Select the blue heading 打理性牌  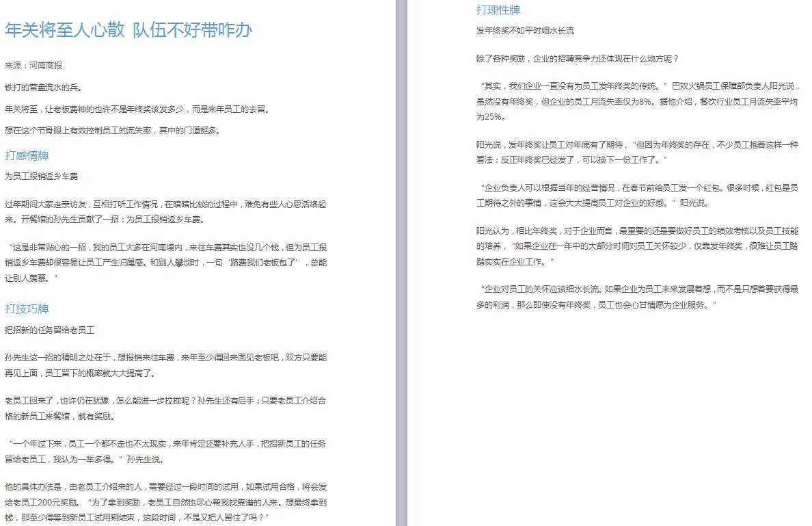498,10
